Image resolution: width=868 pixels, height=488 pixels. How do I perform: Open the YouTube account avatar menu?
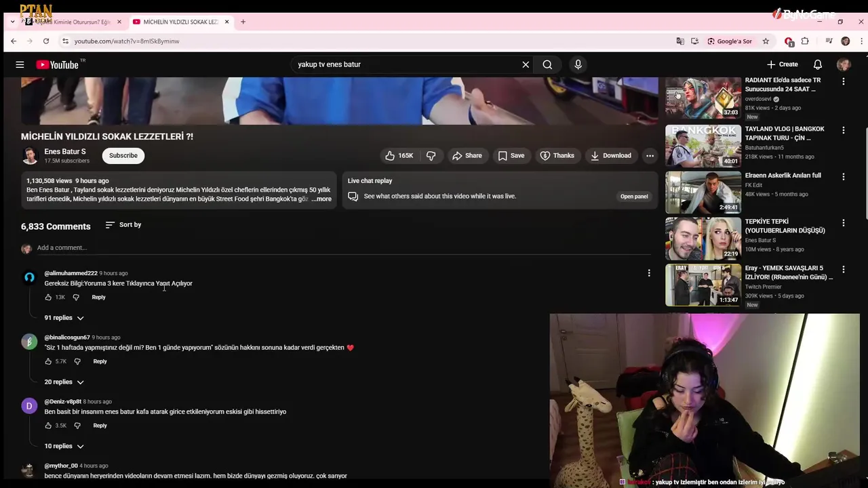pos(844,64)
